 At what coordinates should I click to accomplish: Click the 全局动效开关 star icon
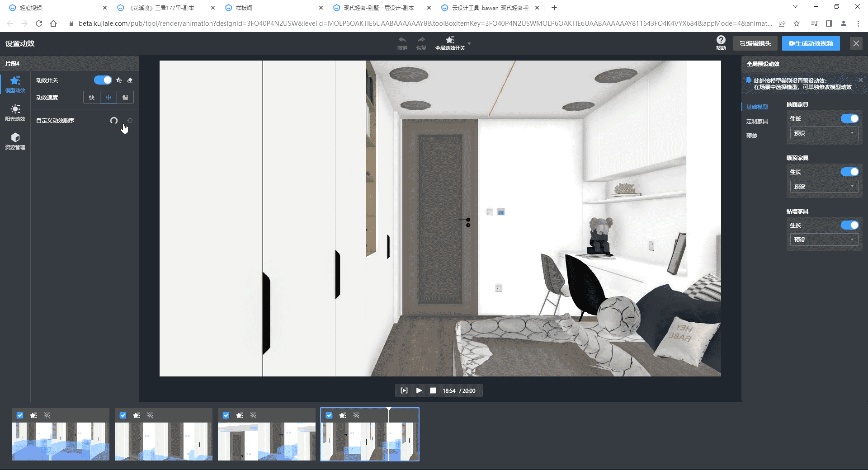(450, 40)
